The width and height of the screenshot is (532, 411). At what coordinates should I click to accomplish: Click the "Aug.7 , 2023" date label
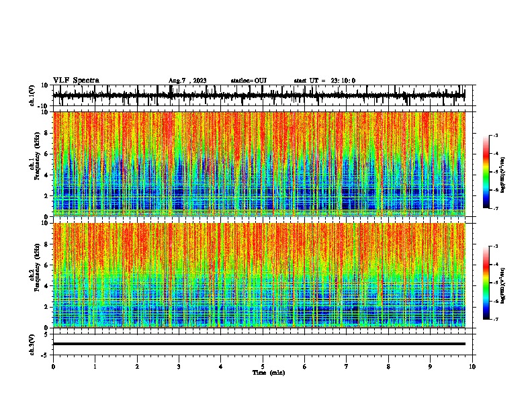click(x=187, y=81)
